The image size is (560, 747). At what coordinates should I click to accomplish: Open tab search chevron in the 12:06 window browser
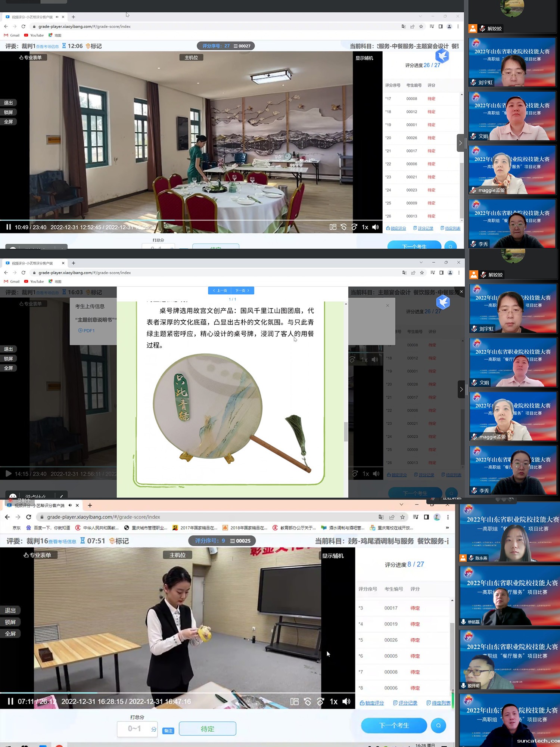pyautogui.click(x=420, y=16)
